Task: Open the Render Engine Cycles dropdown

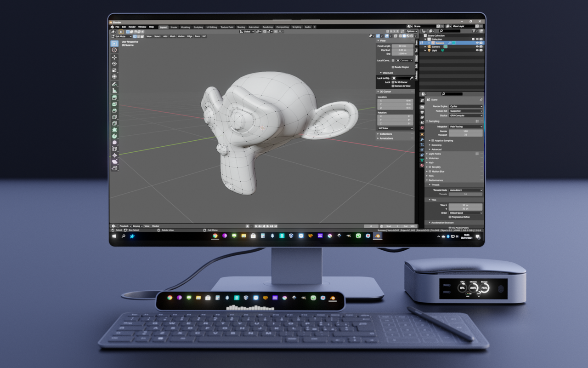Action: (466, 106)
